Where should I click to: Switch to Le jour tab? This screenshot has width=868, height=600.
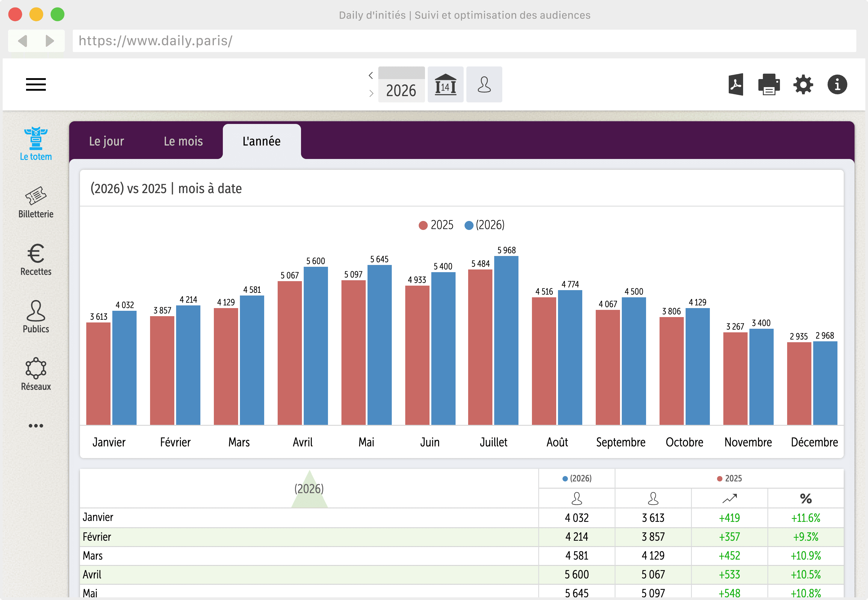[x=106, y=141]
